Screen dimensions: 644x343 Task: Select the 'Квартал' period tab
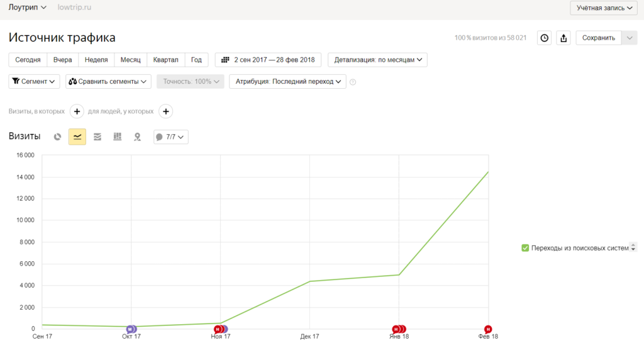coord(165,60)
